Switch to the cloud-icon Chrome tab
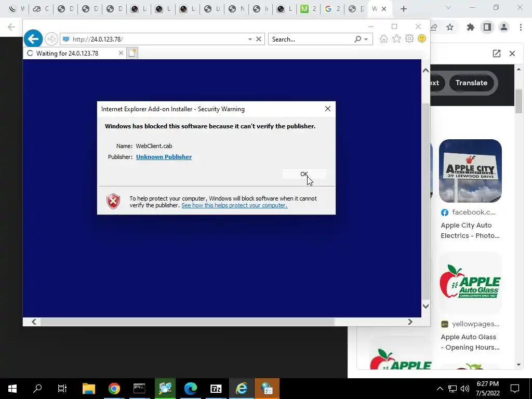The height and width of the screenshot is (399, 532). 41,9
